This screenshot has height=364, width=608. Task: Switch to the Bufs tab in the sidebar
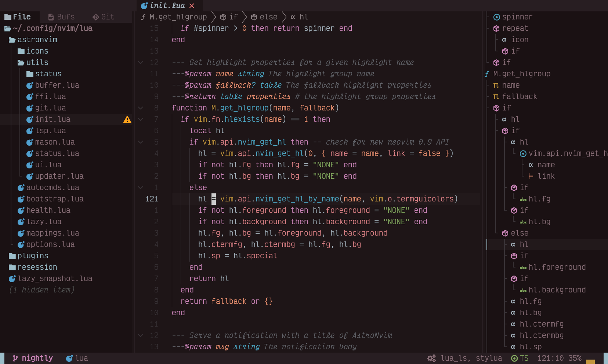coord(61,17)
